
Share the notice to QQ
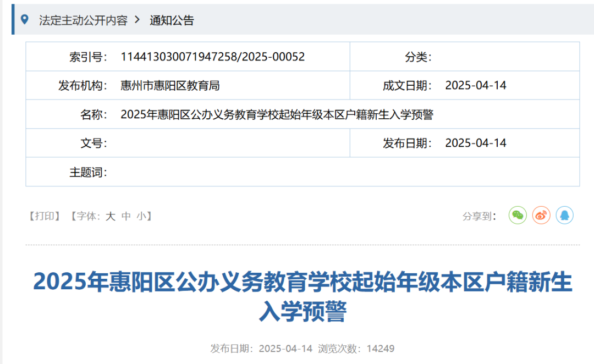click(564, 216)
